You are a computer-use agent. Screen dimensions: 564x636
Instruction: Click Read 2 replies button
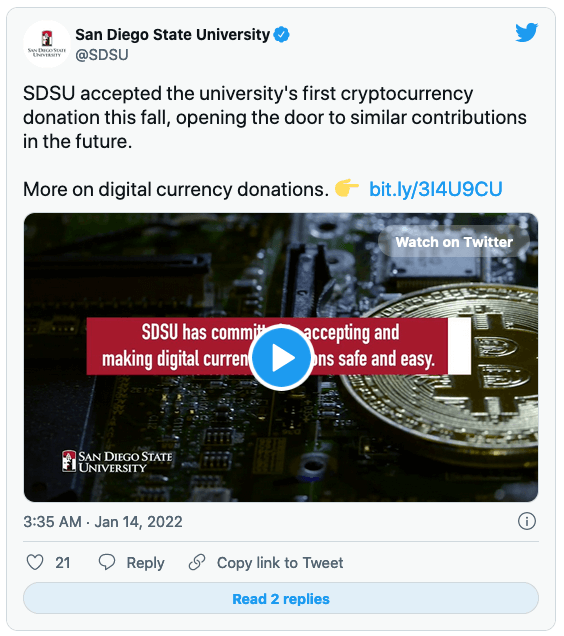point(281,599)
